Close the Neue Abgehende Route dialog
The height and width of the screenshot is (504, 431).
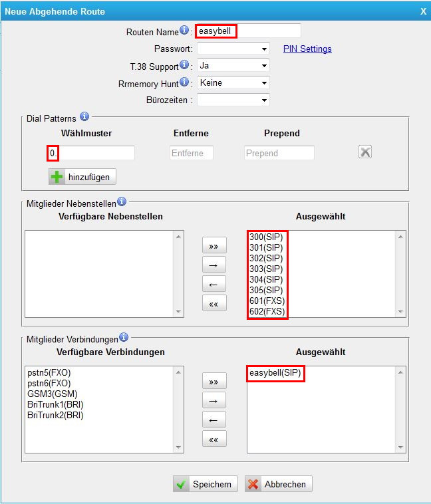423,11
